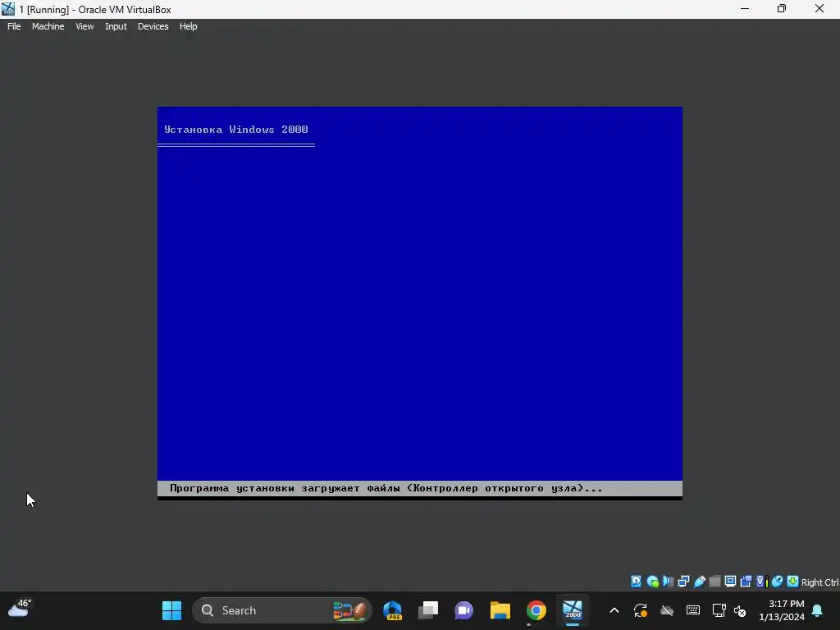Open the Machine menu

pos(48,26)
